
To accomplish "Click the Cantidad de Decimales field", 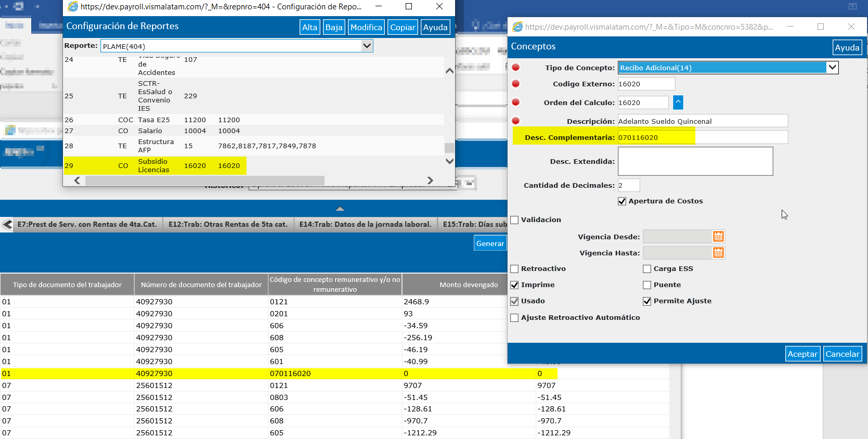I will tap(628, 185).
